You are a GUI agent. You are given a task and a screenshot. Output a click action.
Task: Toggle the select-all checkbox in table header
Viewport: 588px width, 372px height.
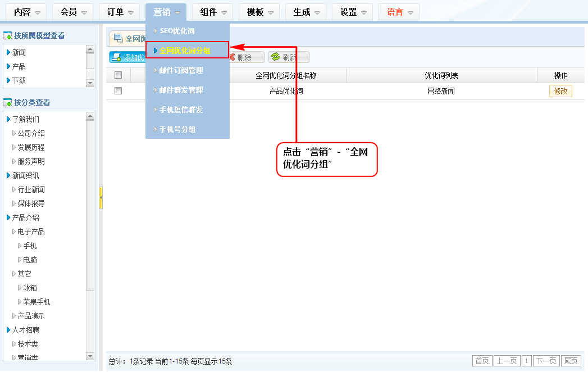click(118, 75)
